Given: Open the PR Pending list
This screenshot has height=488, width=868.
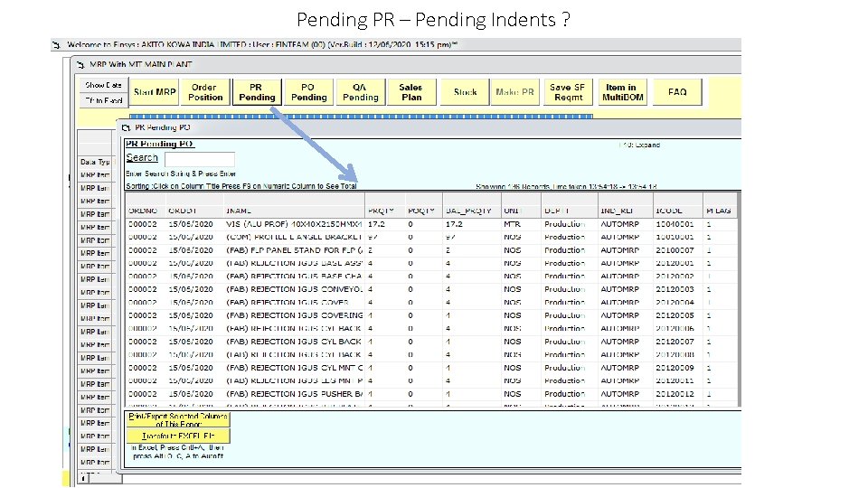Looking at the screenshot, I should click(257, 92).
